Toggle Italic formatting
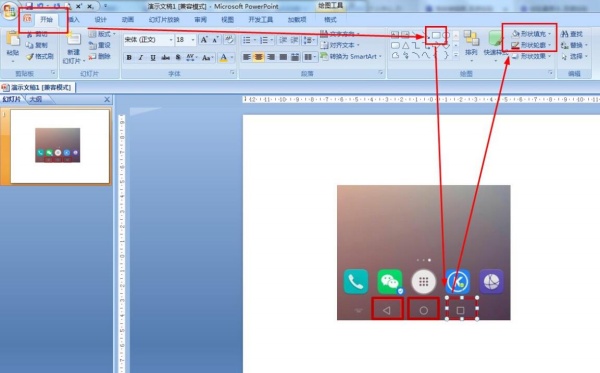 141,57
